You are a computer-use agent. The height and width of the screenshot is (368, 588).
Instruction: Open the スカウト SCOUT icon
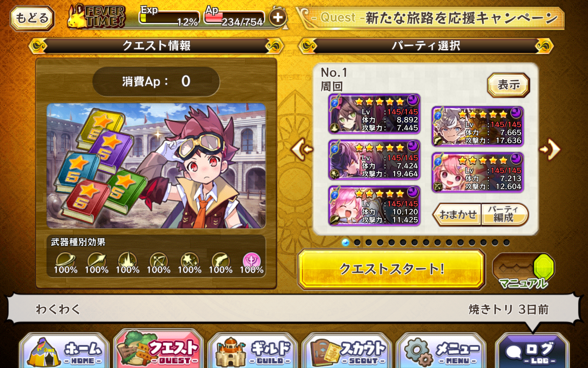346,351
